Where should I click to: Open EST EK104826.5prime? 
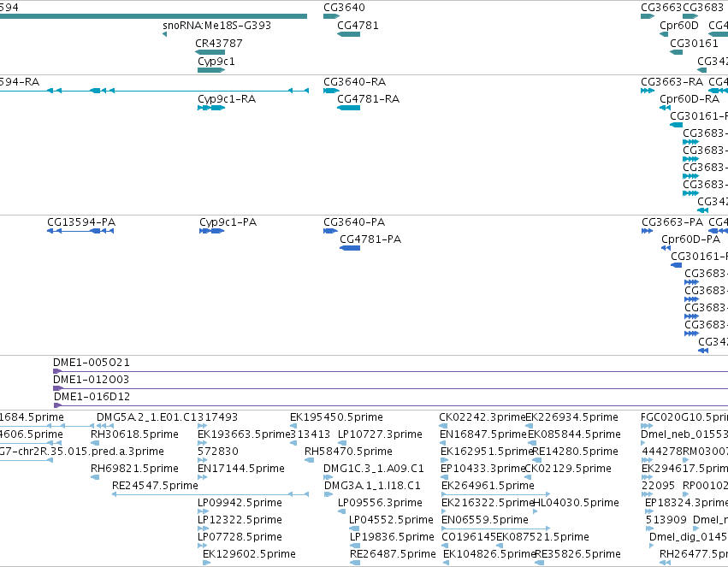click(x=489, y=554)
